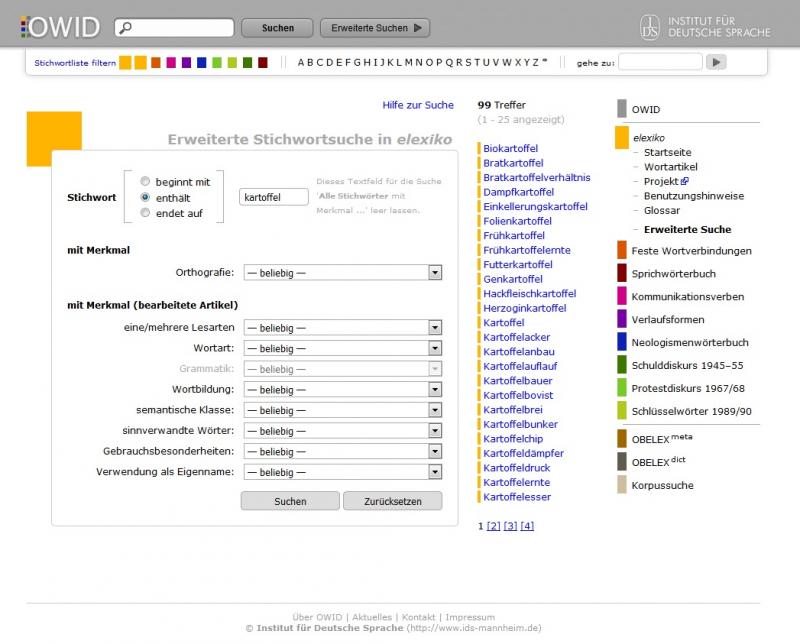Open Benutzungshinweise in the sidebar
800x644 pixels.
pos(694,196)
